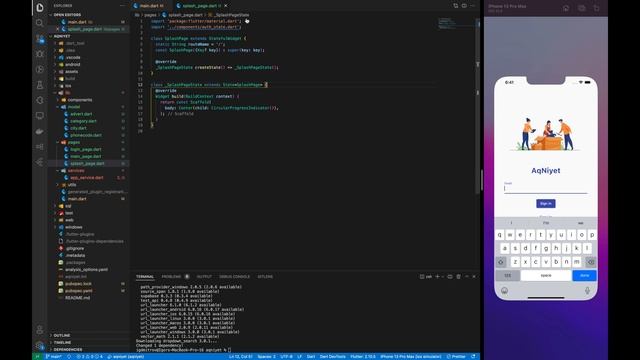This screenshot has width=640, height=360.
Task: Select the Terminal panel tab
Action: click(145, 276)
